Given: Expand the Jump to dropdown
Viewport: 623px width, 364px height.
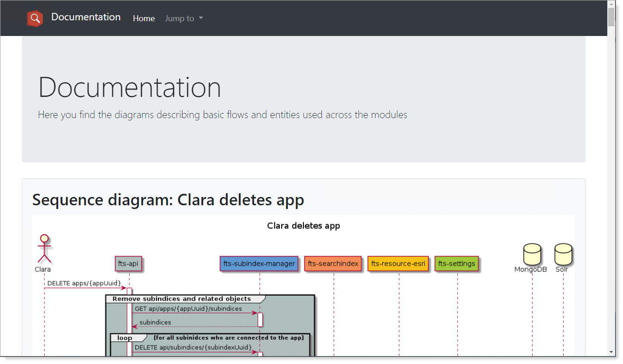Looking at the screenshot, I should pyautogui.click(x=184, y=18).
